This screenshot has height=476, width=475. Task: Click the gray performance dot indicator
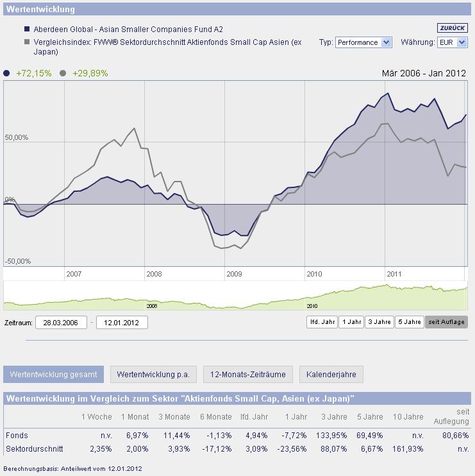tap(63, 73)
